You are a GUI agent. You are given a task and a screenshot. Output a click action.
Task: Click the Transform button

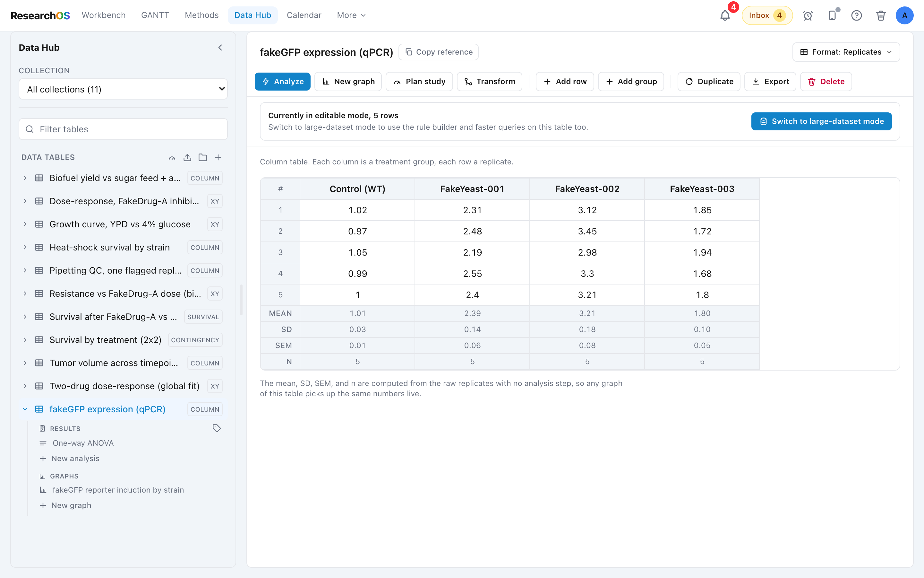[x=489, y=82]
